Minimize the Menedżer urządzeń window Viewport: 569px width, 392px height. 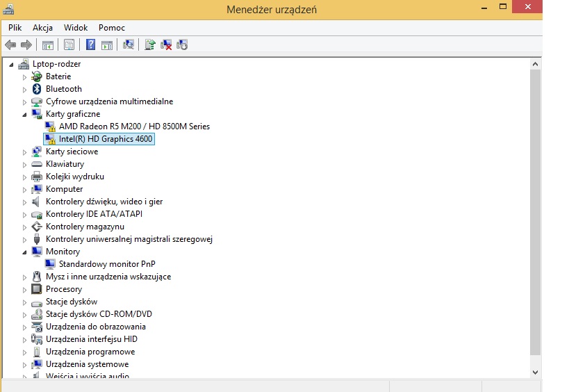[484, 8]
